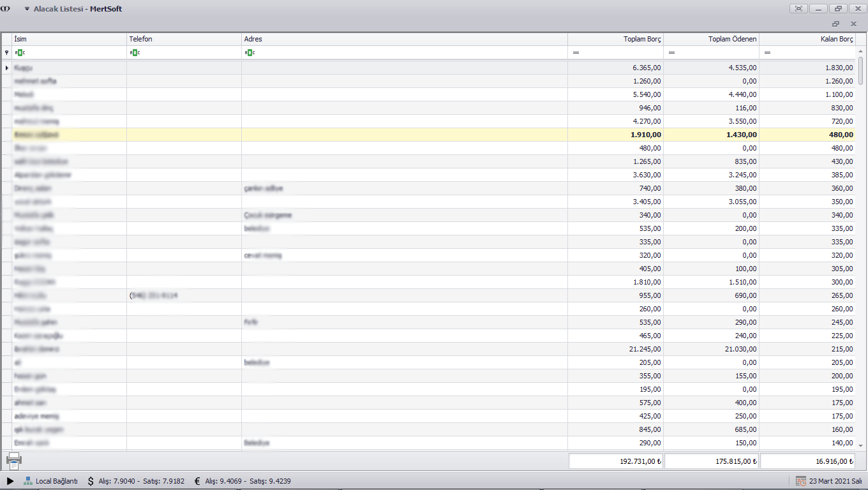Sort by the Toplam Ödenen column header
The height and width of the screenshot is (490, 868).
coord(712,39)
